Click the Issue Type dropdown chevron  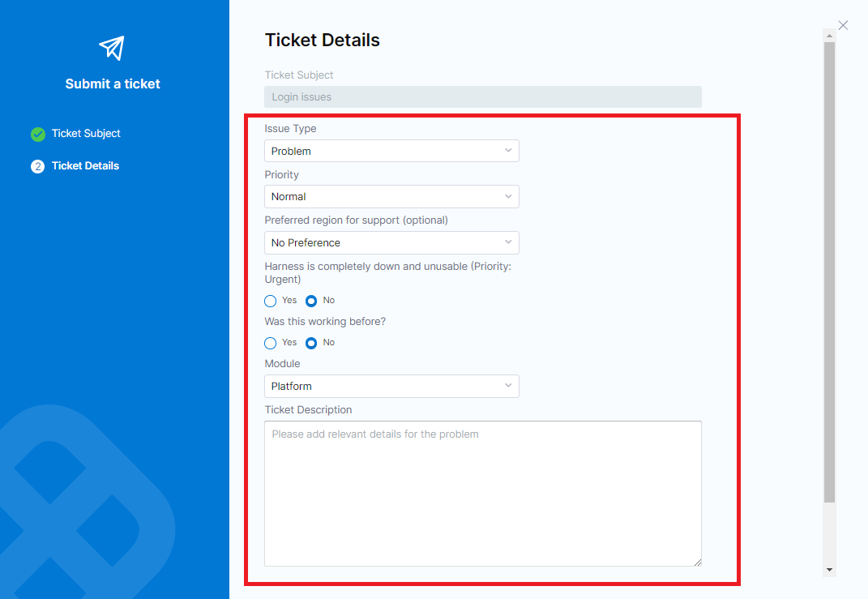(508, 151)
